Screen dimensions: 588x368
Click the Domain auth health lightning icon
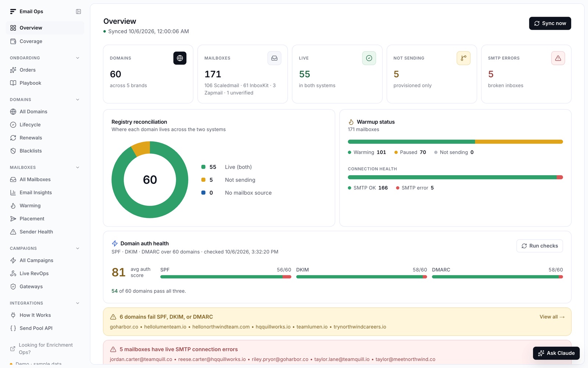(x=115, y=244)
